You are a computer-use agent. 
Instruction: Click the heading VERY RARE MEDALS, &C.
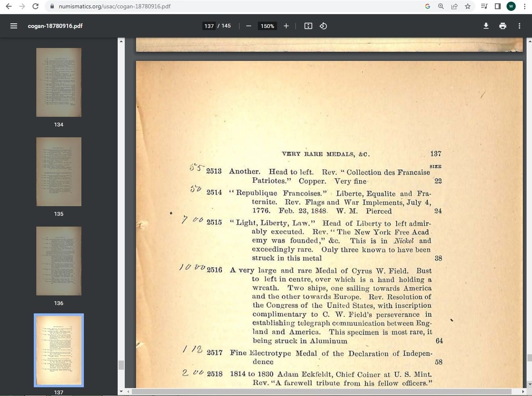(x=325, y=154)
